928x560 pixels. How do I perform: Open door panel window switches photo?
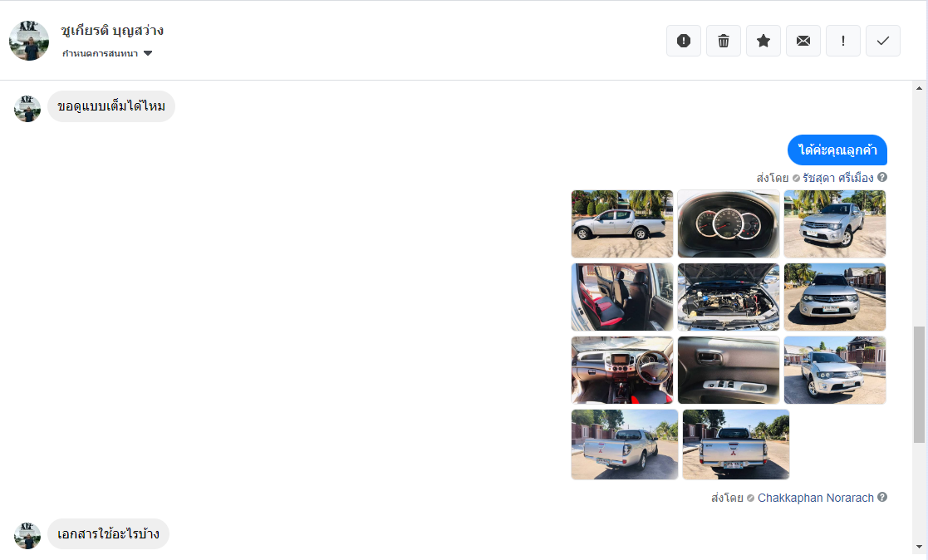click(x=729, y=371)
